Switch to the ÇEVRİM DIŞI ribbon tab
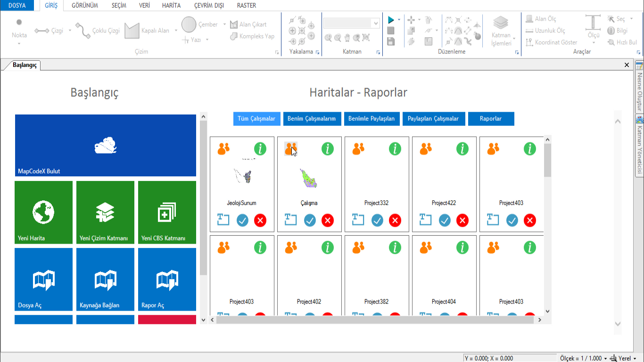 pyautogui.click(x=209, y=6)
